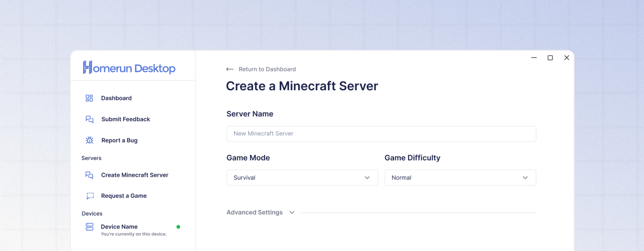Image resolution: width=644 pixels, height=251 pixels.
Task: Click the back arrow icon
Action: pyautogui.click(x=230, y=69)
